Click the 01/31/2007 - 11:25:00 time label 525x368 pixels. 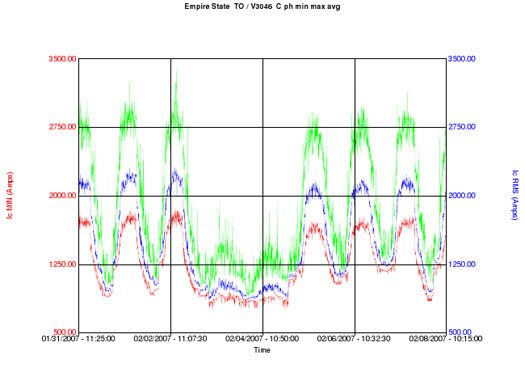point(78,339)
